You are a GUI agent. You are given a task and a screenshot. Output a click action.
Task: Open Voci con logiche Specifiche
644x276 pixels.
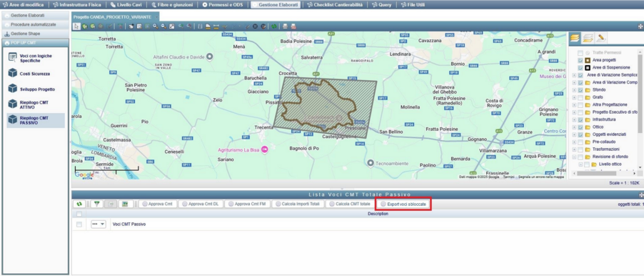(36, 58)
